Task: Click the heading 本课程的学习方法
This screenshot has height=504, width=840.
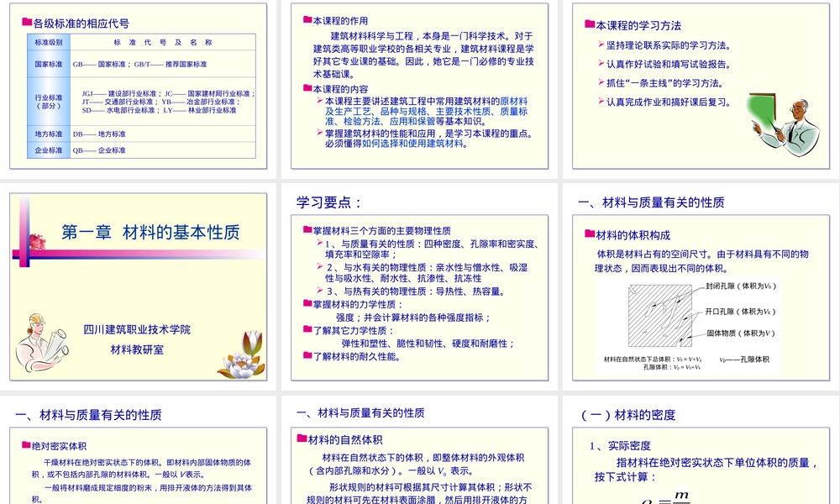Action: click(x=638, y=25)
